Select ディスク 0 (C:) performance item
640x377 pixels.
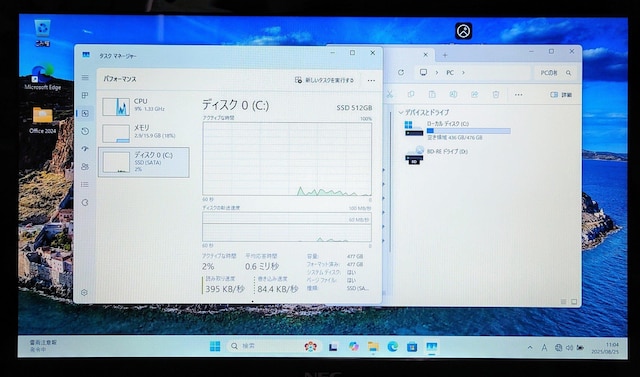pyautogui.click(x=144, y=162)
